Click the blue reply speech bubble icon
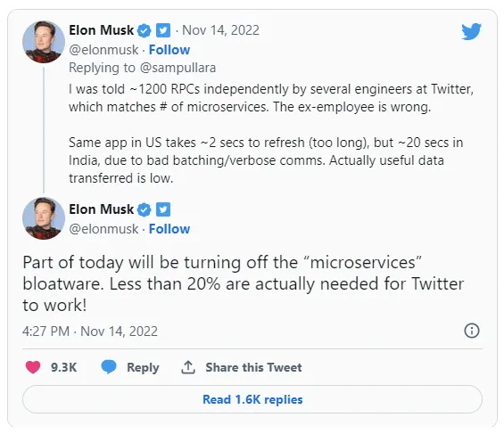This screenshot has height=434, width=504. pos(109,367)
